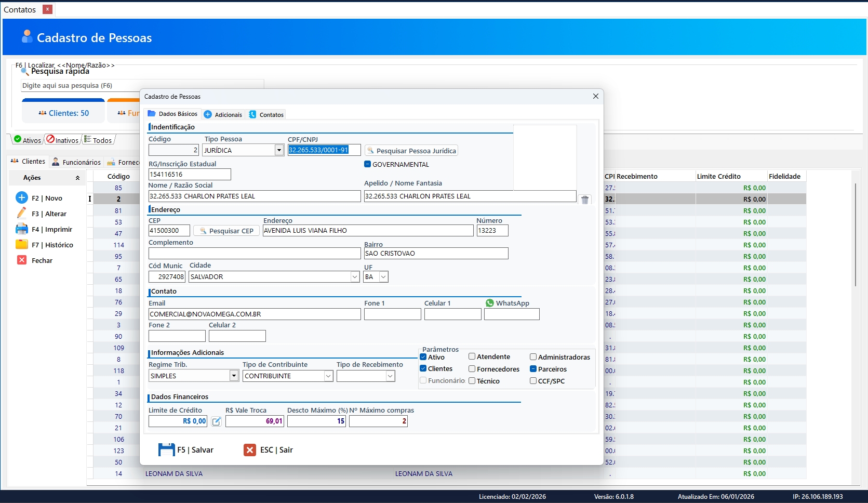Click the Pesquisar CEP button

[x=226, y=231]
